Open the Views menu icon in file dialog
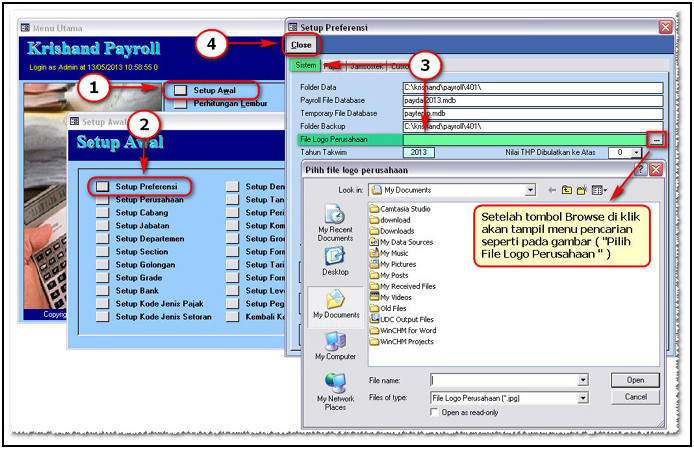Image resolution: width=694 pixels, height=449 pixels. pyautogui.click(x=599, y=190)
